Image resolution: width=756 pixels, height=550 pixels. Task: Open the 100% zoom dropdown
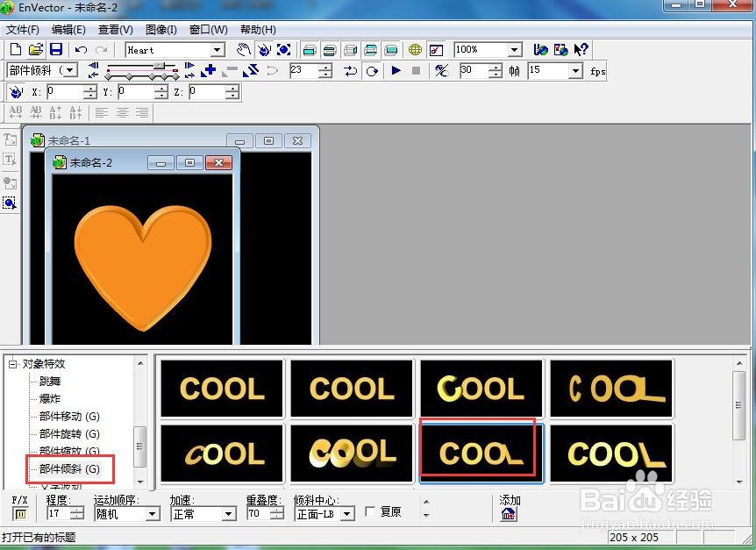click(515, 49)
